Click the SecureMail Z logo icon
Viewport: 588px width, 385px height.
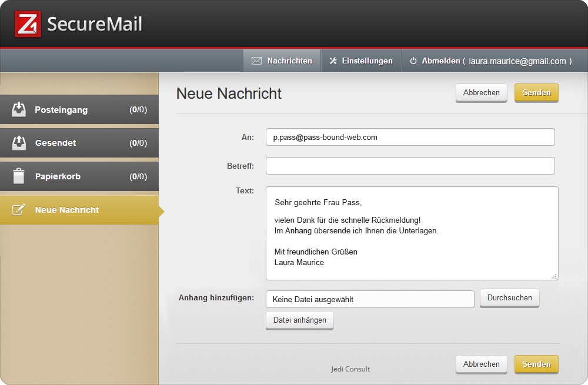[x=28, y=24]
